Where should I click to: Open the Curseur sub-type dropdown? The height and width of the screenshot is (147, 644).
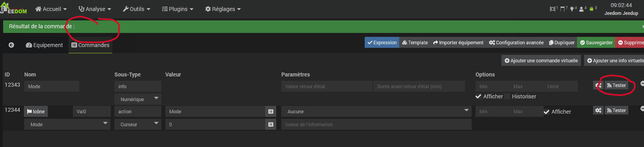[x=138, y=124]
